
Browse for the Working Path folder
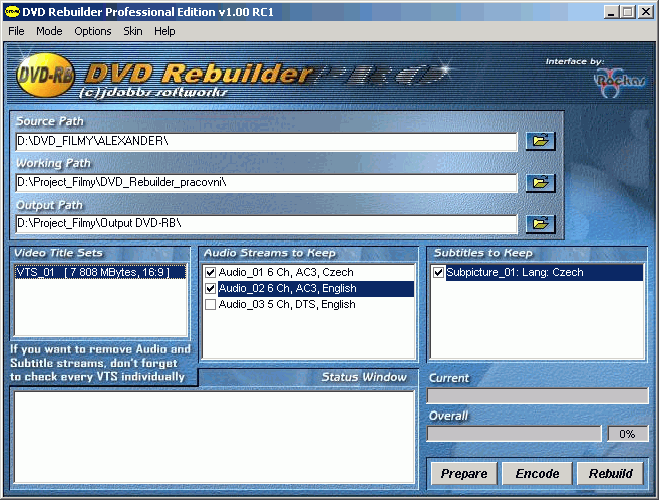(540, 183)
